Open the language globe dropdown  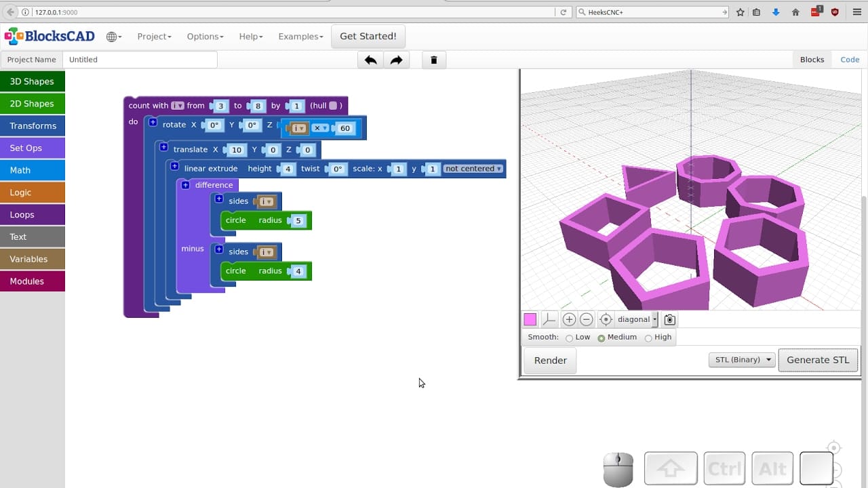coord(113,36)
